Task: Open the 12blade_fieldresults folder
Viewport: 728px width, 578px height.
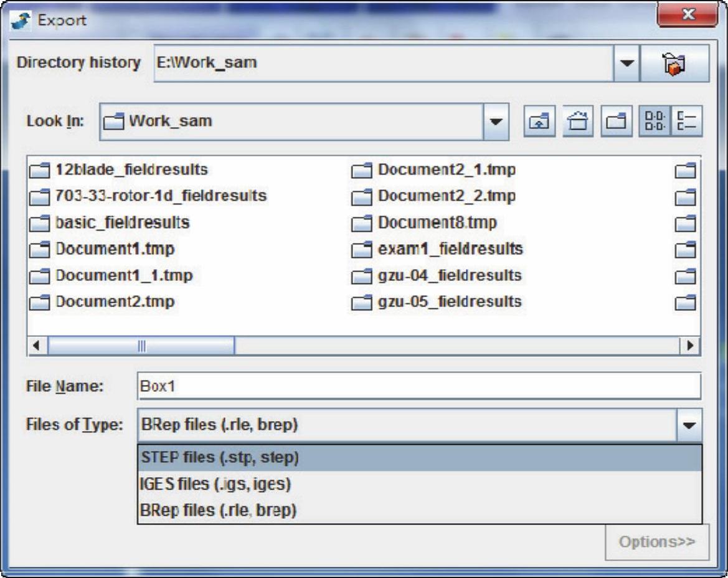Action: click(x=131, y=169)
